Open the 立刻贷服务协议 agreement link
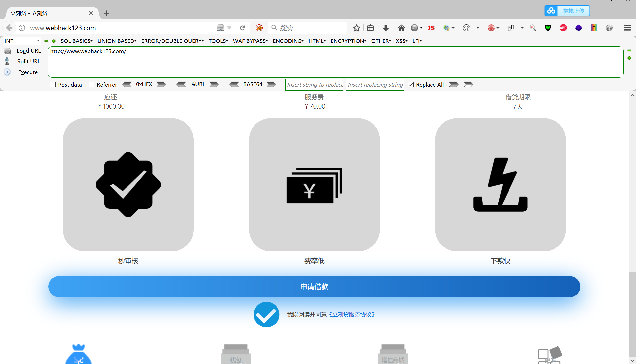This screenshot has width=636, height=364. click(352, 314)
